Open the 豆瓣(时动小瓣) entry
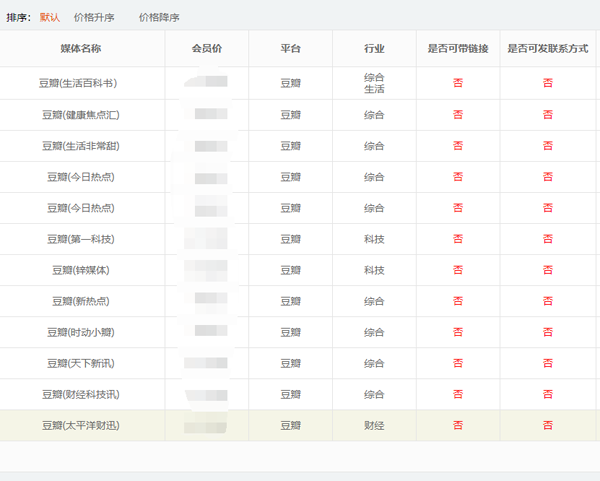 click(80, 332)
